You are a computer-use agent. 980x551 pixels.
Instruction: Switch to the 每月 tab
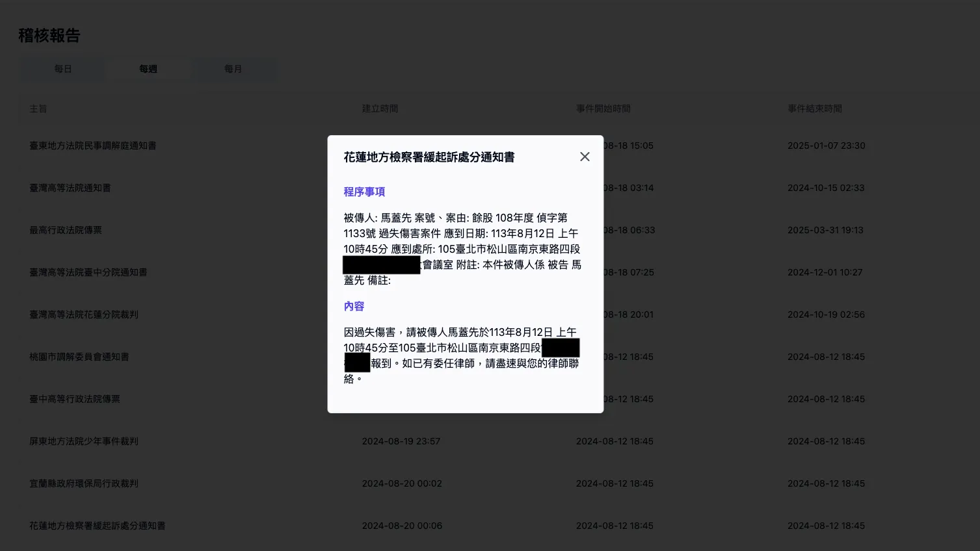(234, 69)
